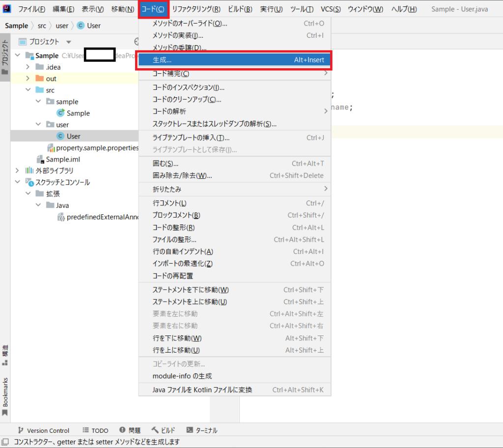Open the TODO tool window

click(x=99, y=430)
